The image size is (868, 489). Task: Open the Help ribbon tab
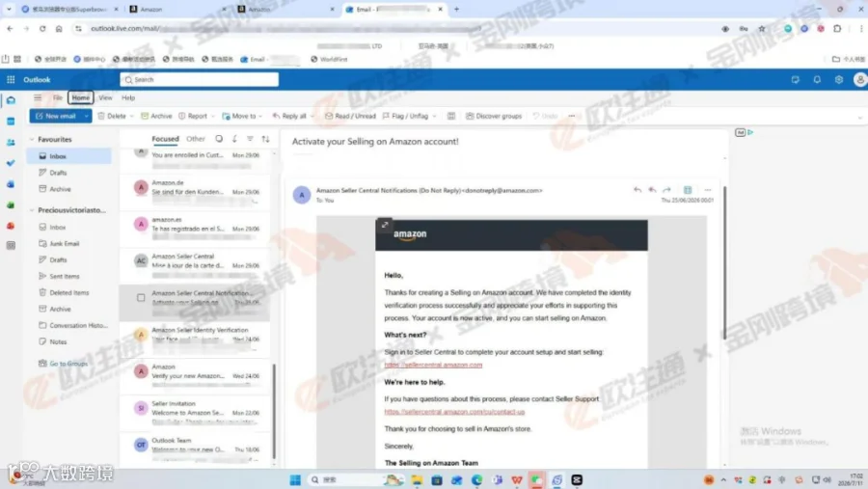(128, 98)
